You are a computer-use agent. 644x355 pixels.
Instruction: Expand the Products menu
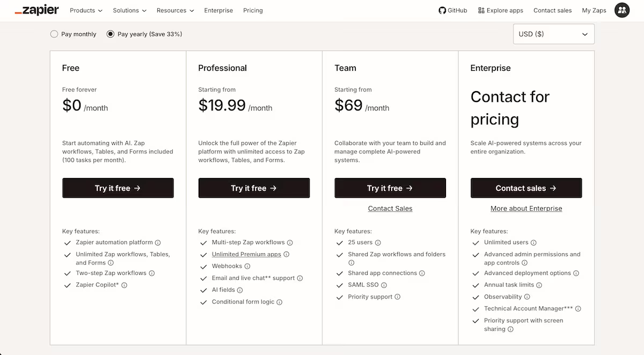[x=86, y=10]
